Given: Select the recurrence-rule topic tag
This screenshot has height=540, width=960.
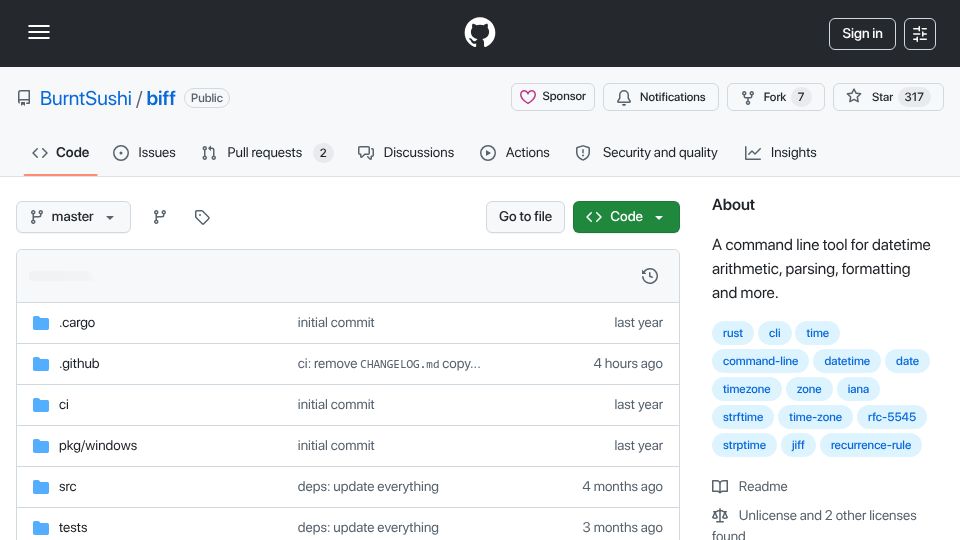Looking at the screenshot, I should (871, 445).
